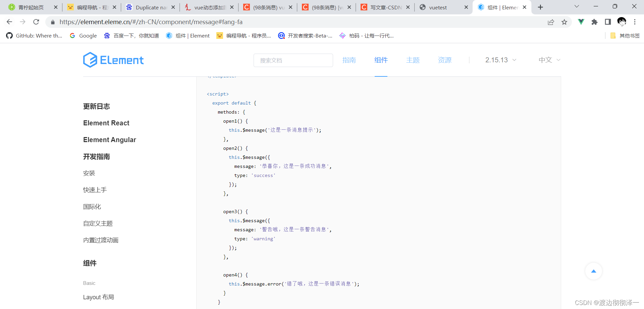Open the GitHub bookmark on bookmarks bar

[x=34, y=36]
